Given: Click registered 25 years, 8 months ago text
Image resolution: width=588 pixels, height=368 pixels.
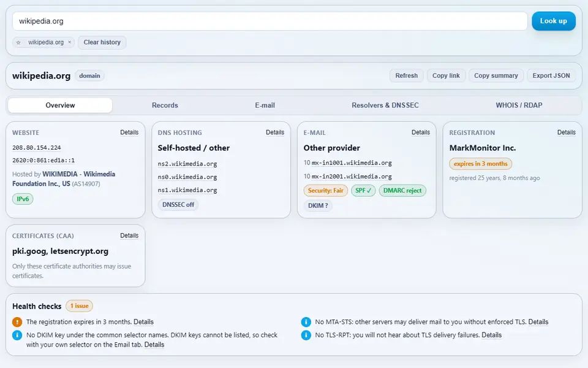Looking at the screenshot, I should 495,178.
